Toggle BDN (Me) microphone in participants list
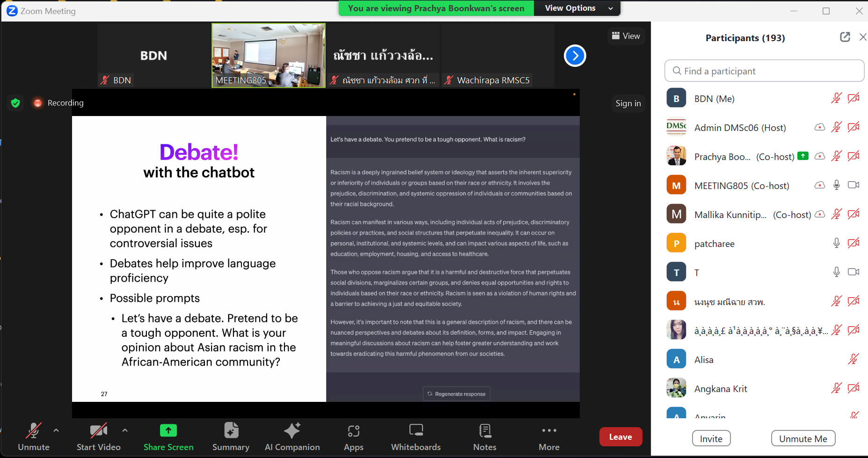Viewport: 868px width, 458px height. (836, 98)
